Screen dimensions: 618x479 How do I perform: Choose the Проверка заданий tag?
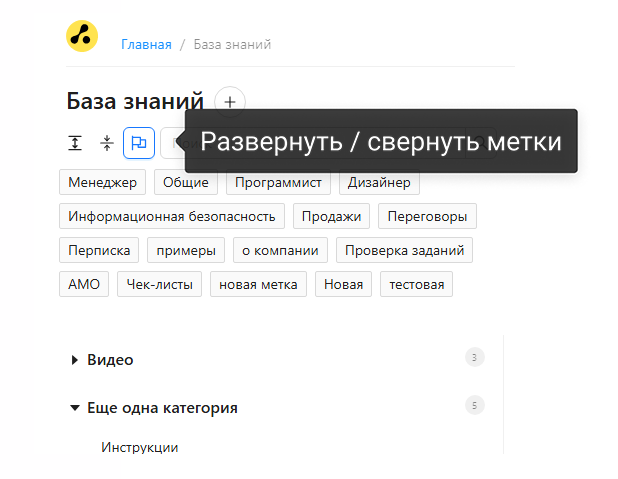[404, 250]
